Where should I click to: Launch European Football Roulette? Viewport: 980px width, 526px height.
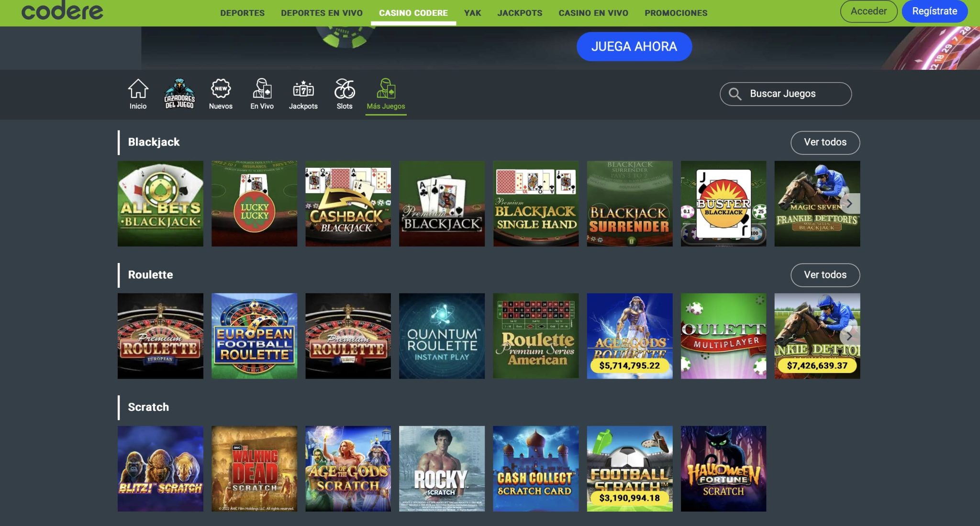click(x=254, y=336)
